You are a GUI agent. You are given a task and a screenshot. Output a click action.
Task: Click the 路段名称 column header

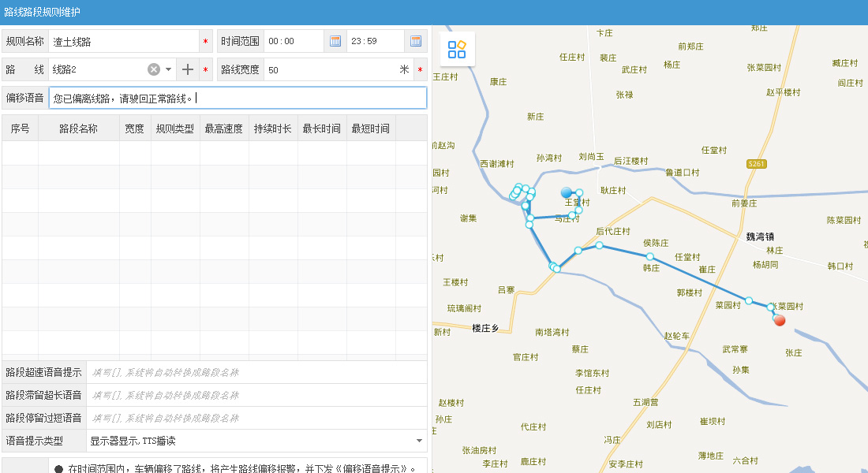79,128
